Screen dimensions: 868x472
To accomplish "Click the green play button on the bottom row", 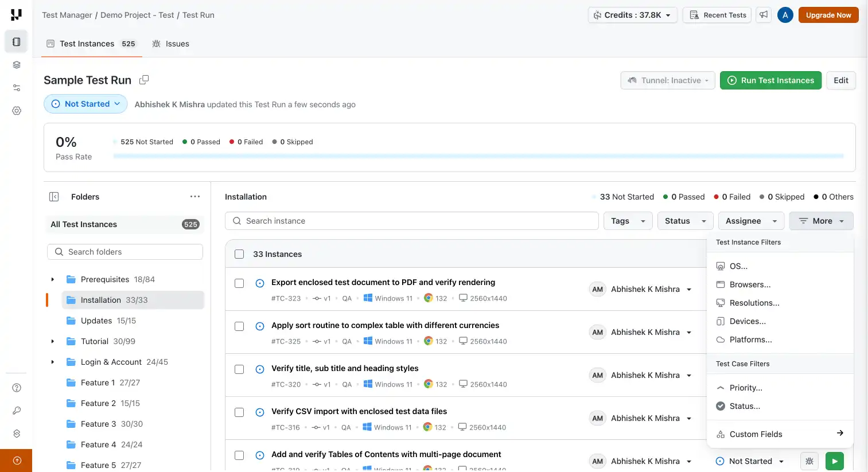I will [x=835, y=461].
